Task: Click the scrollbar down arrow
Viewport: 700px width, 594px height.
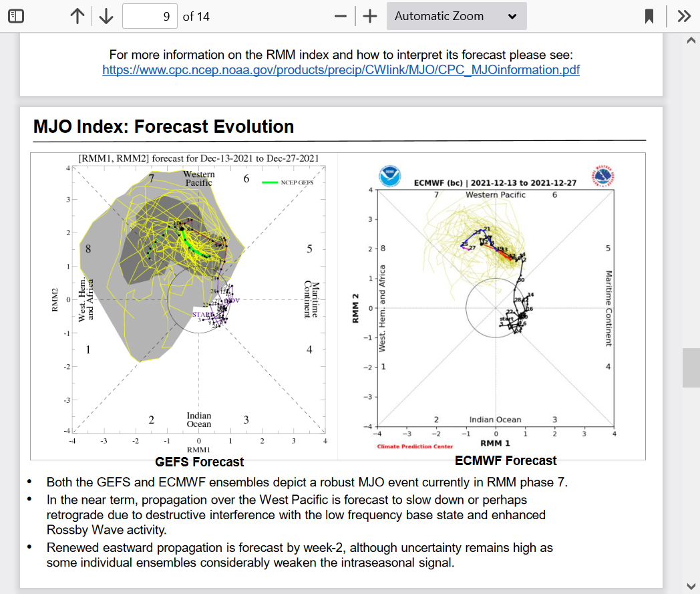Action: pos(691,586)
